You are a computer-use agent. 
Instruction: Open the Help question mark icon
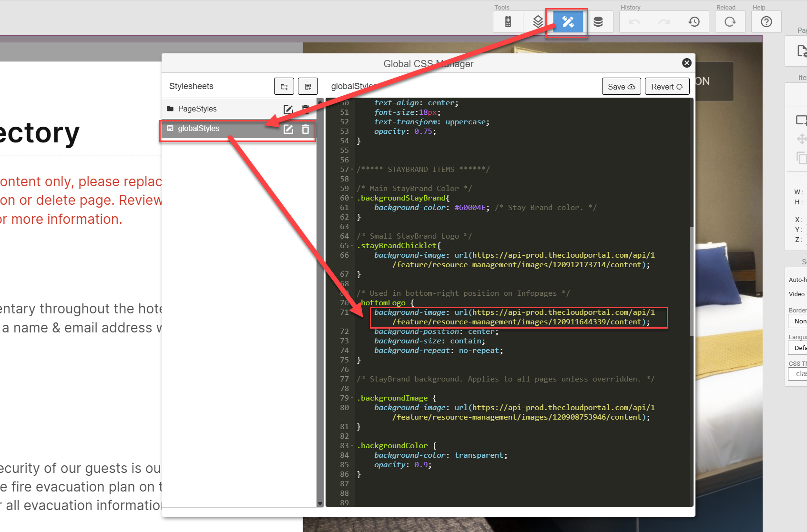pyautogui.click(x=766, y=22)
